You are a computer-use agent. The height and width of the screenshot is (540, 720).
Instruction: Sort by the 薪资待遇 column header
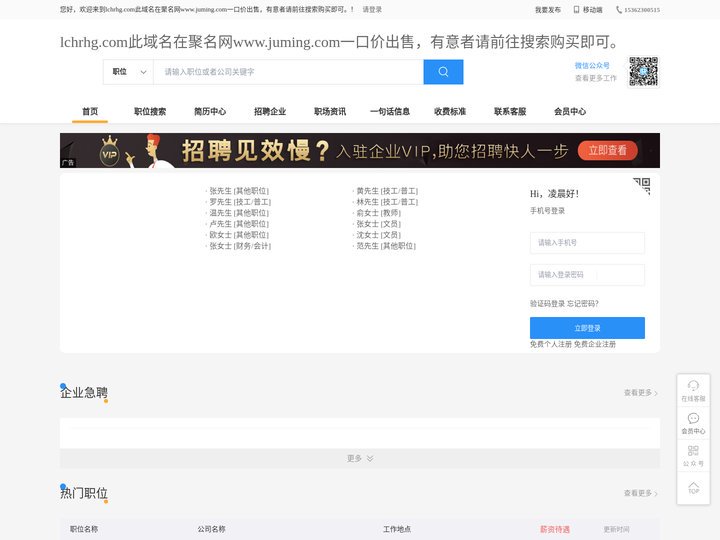pyautogui.click(x=554, y=529)
